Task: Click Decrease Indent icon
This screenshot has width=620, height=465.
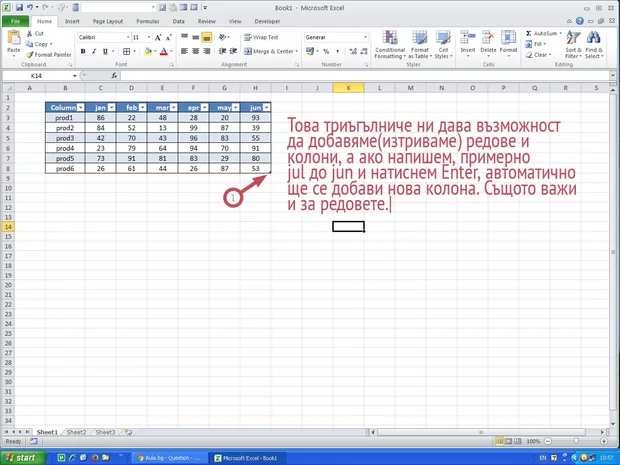Action: click(223, 51)
